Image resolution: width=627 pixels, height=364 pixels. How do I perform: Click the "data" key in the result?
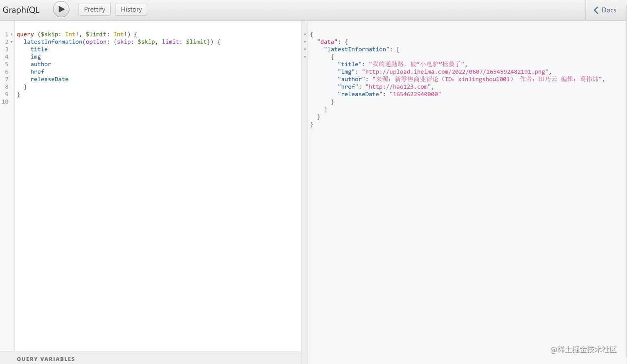click(x=327, y=42)
